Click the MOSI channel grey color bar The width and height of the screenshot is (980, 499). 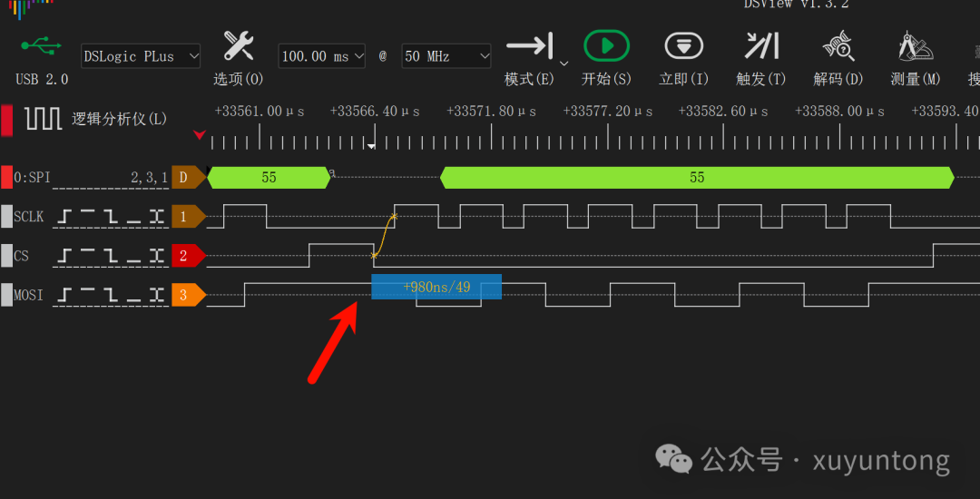[x=6, y=296]
